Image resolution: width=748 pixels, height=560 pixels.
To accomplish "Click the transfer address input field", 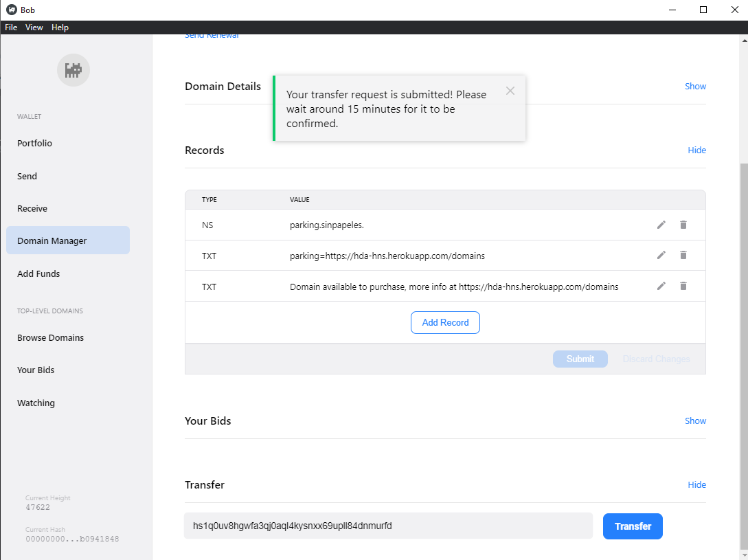I will point(388,526).
